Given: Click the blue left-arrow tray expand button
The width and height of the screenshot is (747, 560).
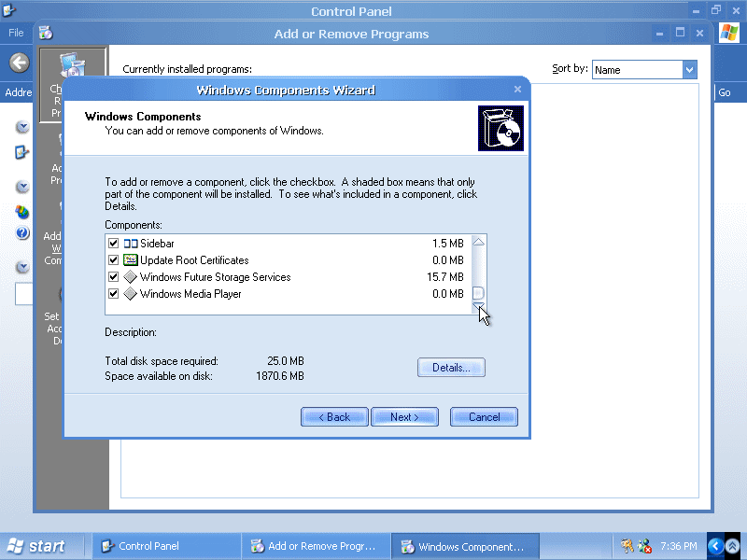Looking at the screenshot, I should tap(715, 546).
